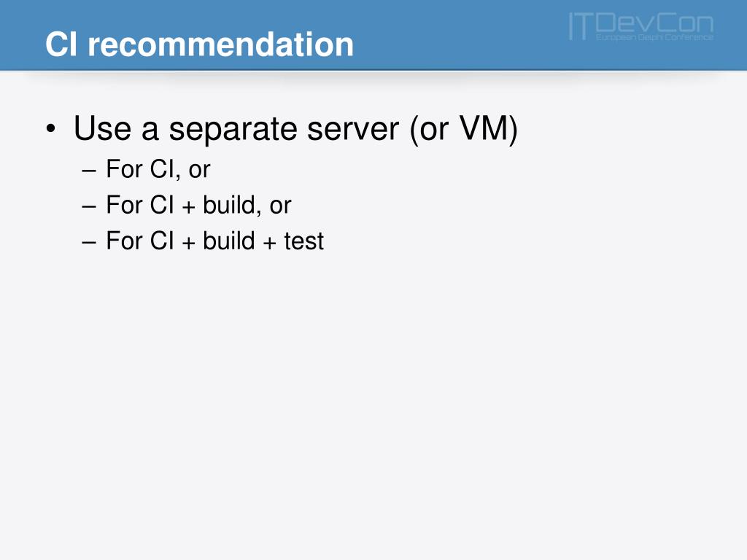Select the For CI, or sub-bullet

pos(158,169)
